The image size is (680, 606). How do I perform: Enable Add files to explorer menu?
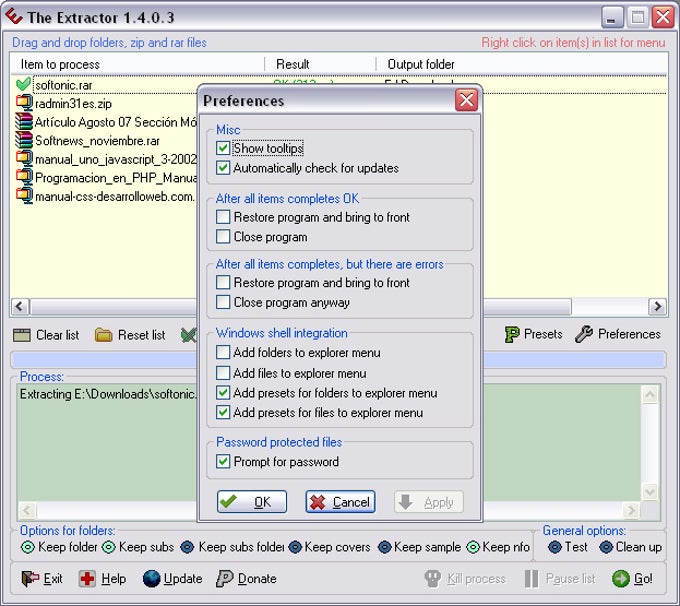(x=223, y=373)
